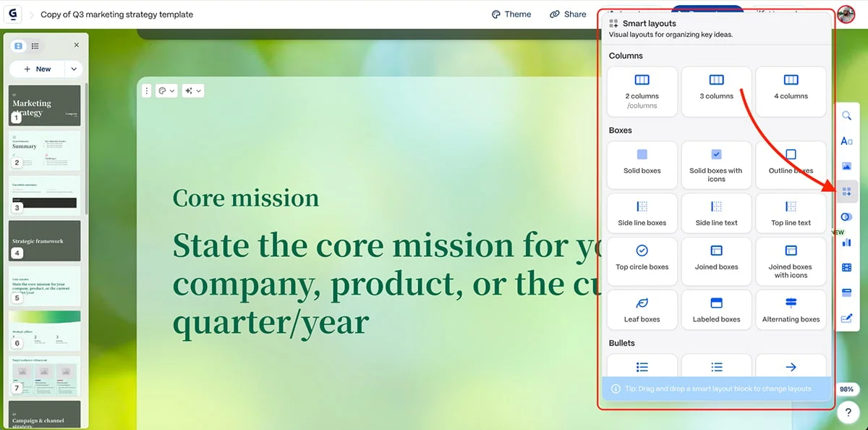The height and width of the screenshot is (430, 868).
Task: Add a new card with New button
Action: tap(38, 69)
